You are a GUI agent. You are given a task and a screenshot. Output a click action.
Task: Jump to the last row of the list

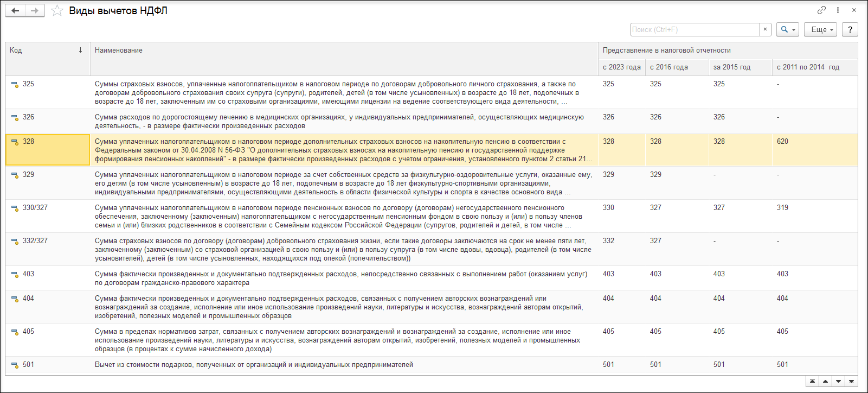(x=852, y=382)
